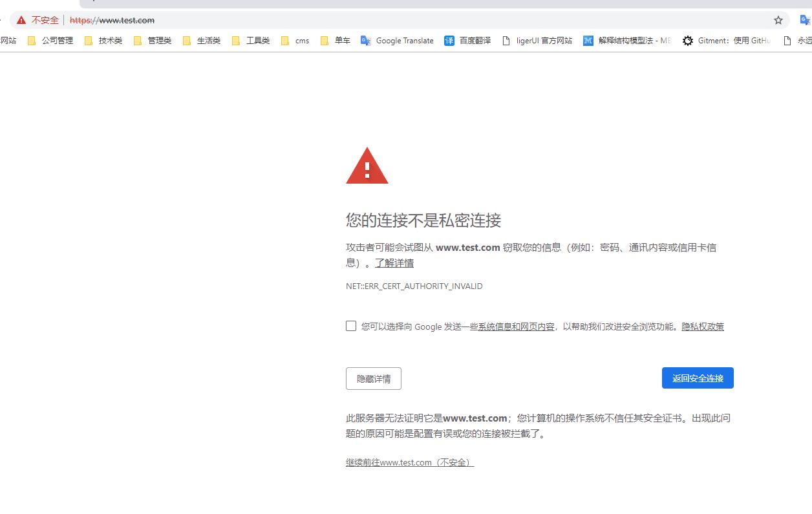
Task: Expand the 管理类 bookmark folder
Action: (x=153, y=41)
